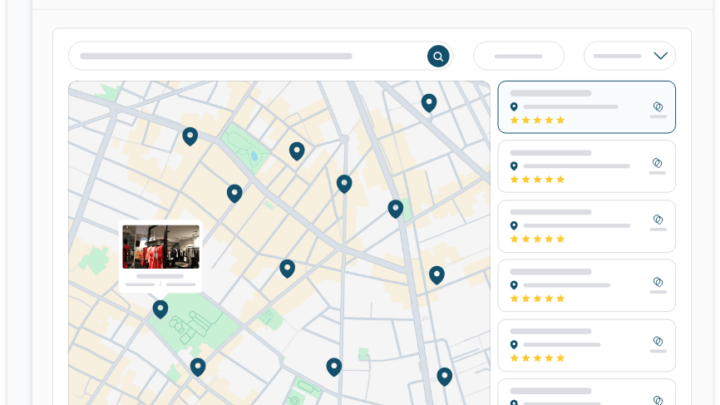Open the third result card
The height and width of the screenshot is (405, 720).
(x=586, y=226)
